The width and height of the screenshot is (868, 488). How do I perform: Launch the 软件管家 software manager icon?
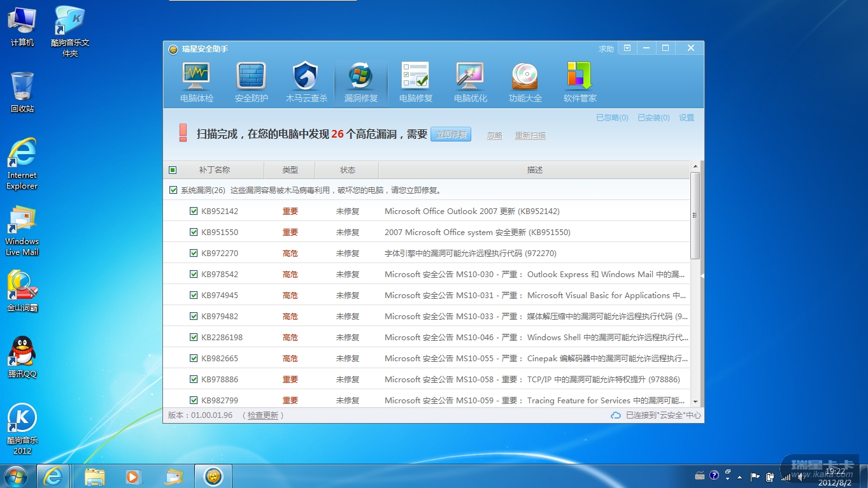coord(580,82)
